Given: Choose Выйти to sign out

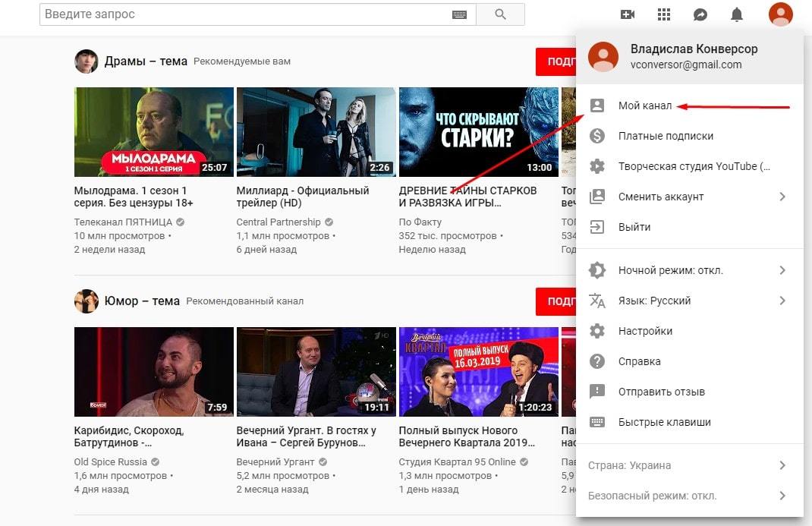Looking at the screenshot, I should (690, 227).
